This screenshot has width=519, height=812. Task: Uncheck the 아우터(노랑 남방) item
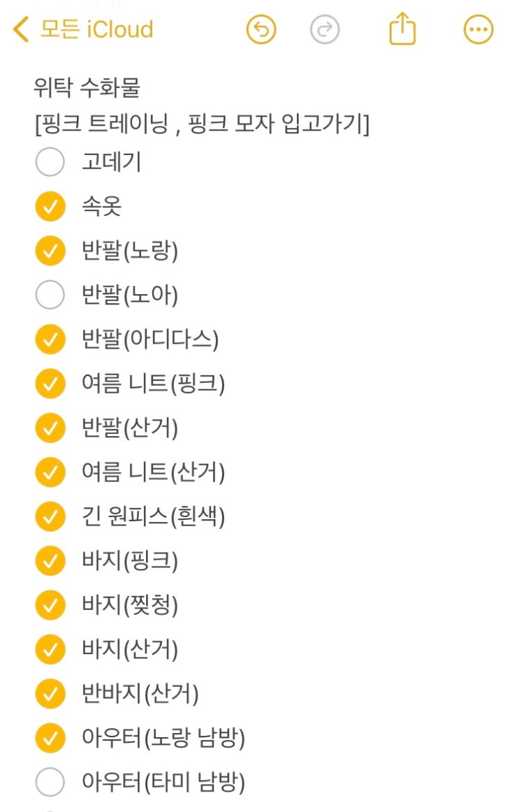point(50,738)
